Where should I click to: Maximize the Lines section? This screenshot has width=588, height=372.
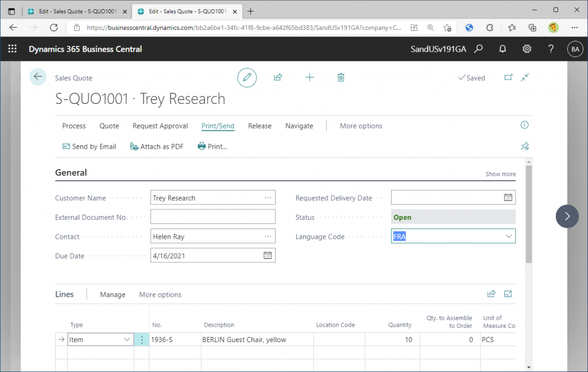[508, 294]
